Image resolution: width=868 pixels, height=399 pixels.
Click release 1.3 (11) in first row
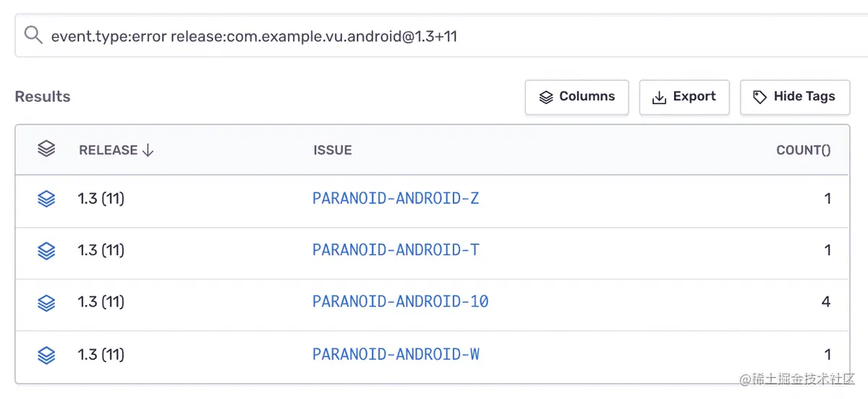point(101,199)
